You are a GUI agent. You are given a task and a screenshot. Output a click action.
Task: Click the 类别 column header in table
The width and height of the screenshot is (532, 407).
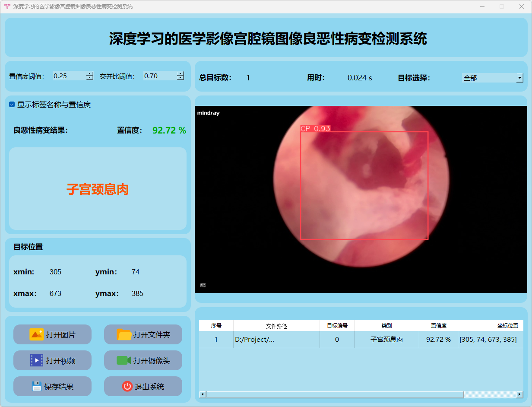[386, 326]
